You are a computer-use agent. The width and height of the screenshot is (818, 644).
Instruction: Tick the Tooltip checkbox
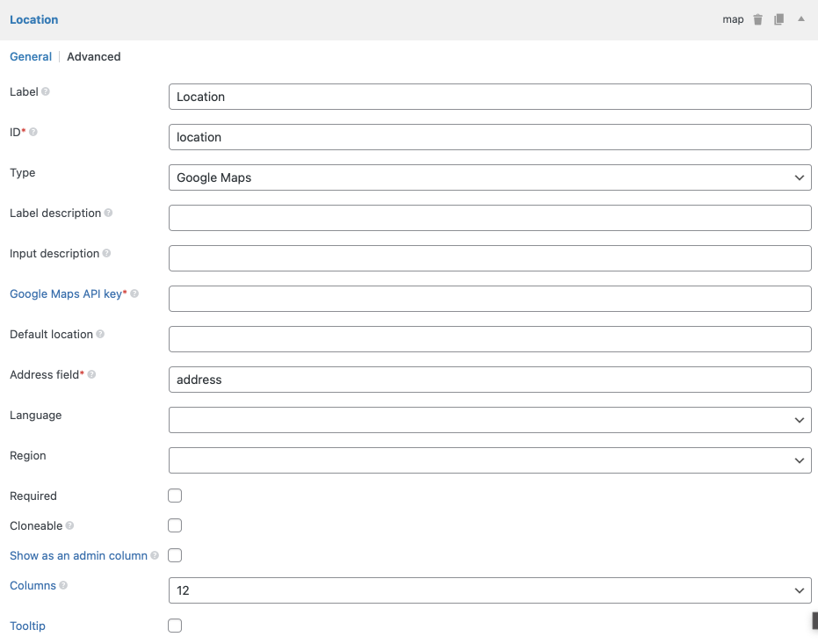(175, 626)
